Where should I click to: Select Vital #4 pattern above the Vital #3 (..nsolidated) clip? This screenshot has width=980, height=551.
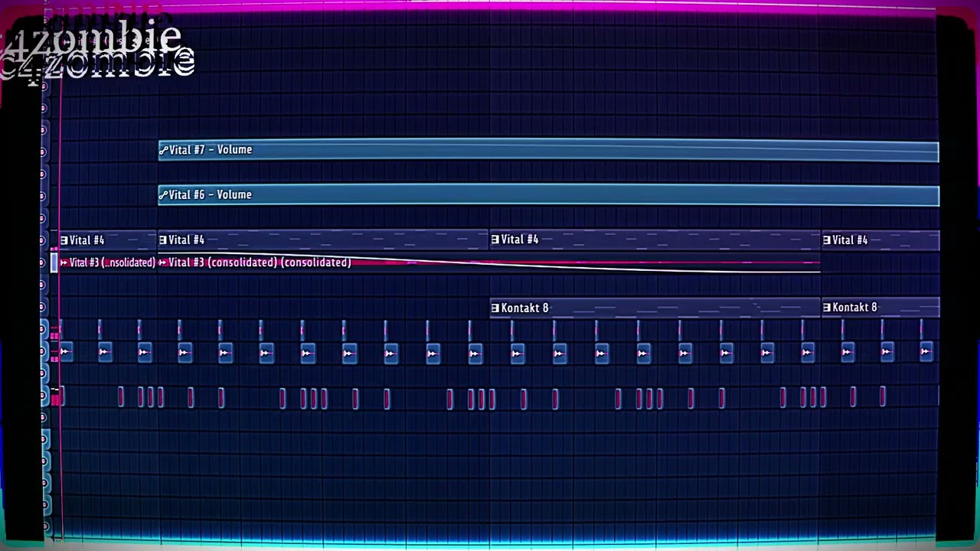(x=108, y=240)
